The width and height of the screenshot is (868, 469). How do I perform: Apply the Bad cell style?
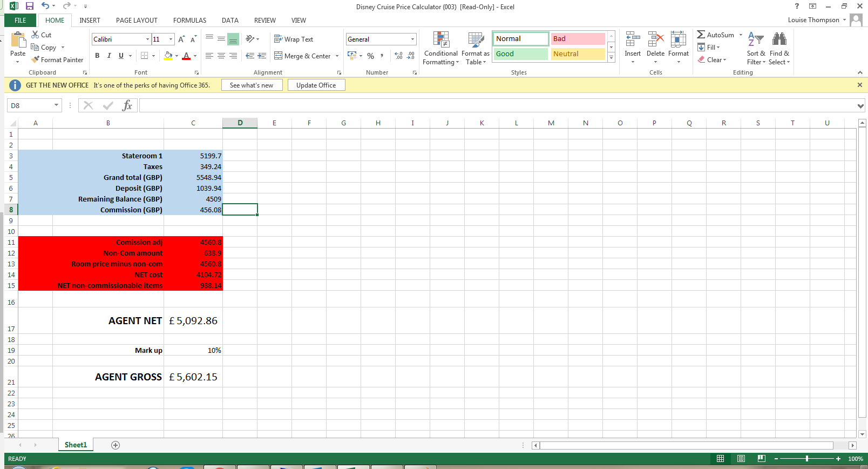point(578,39)
